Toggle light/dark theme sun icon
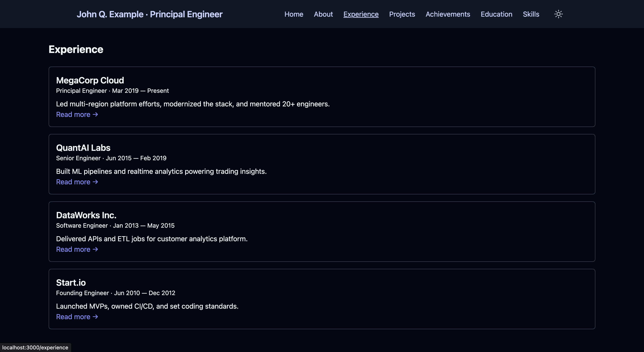The image size is (644, 352). (x=558, y=14)
